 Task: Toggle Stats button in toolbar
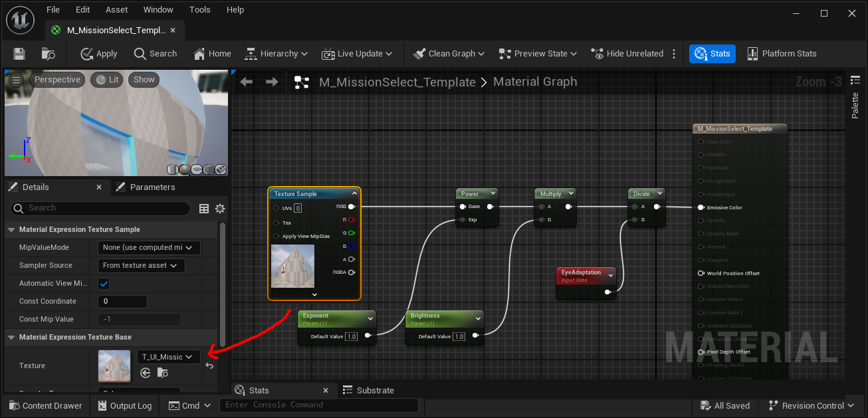[712, 54]
